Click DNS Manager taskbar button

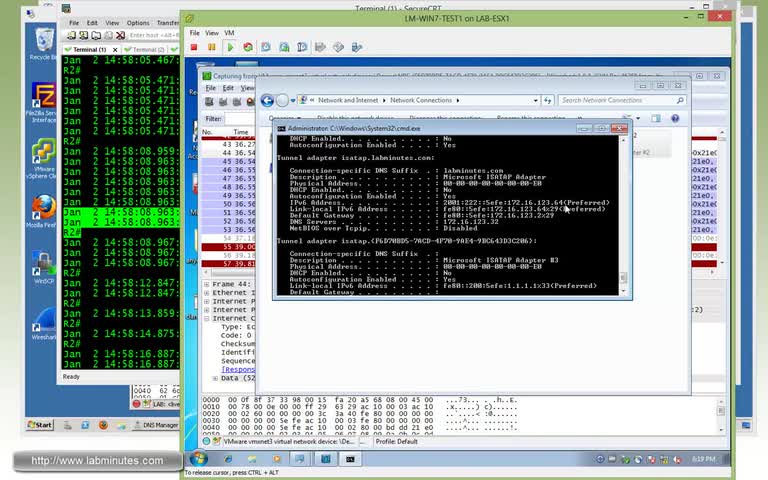coord(156,425)
